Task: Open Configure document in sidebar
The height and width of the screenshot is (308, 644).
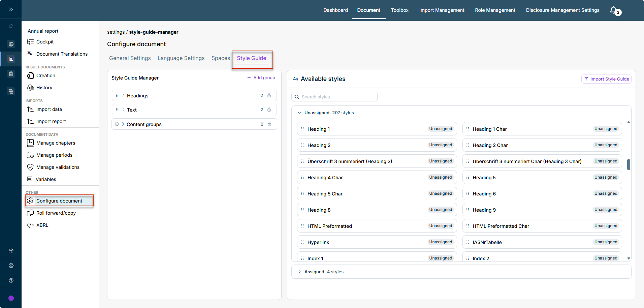Action: pyautogui.click(x=59, y=201)
